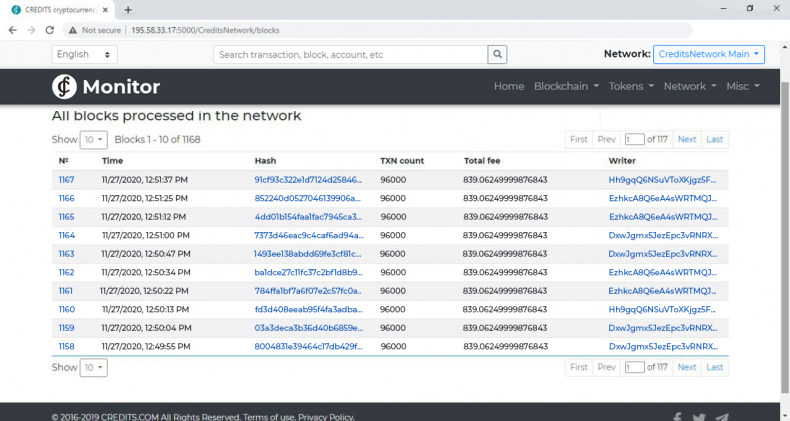Open hash 852240d0527046139906a...
This screenshot has width=790, height=421.
click(307, 198)
